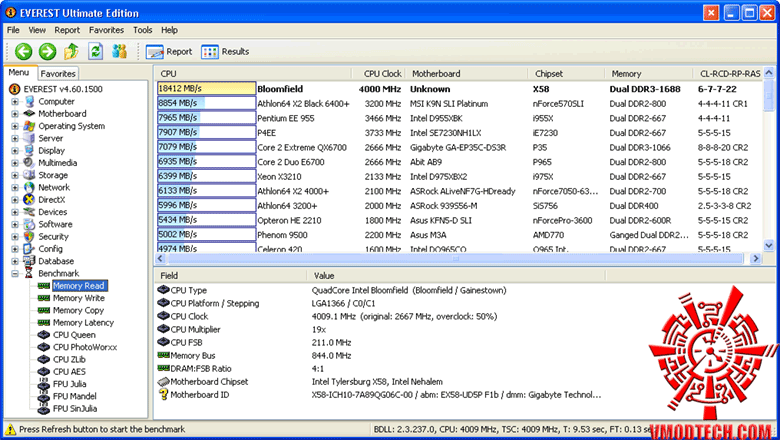Click the Up one level toolbar icon
Image resolution: width=780 pixels, height=440 pixels.
[71, 51]
